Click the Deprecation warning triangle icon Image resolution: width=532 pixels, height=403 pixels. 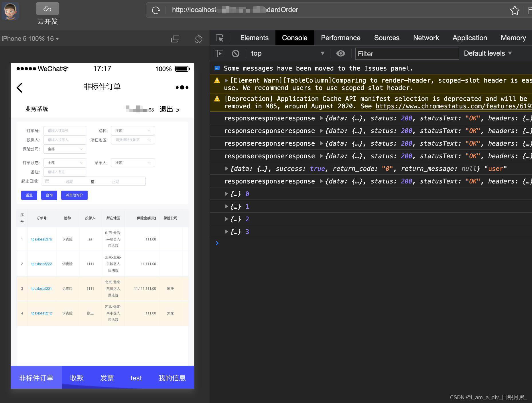(x=217, y=99)
